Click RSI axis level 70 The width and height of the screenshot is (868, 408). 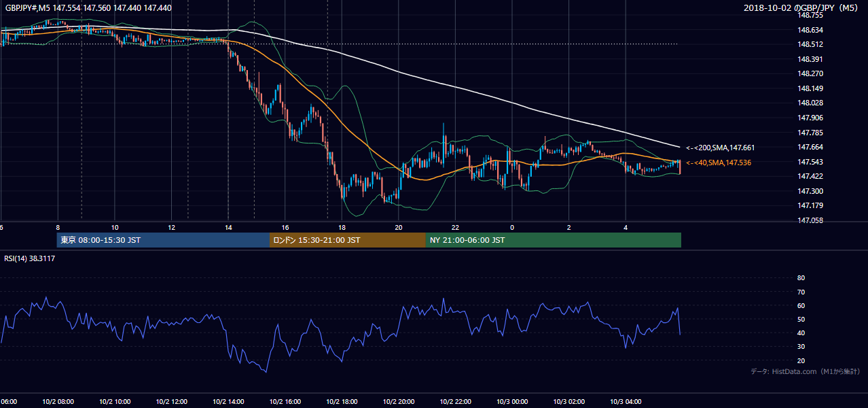[801, 292]
